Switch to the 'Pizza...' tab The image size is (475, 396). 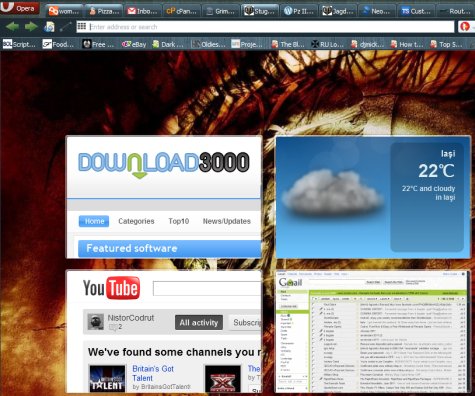click(104, 11)
